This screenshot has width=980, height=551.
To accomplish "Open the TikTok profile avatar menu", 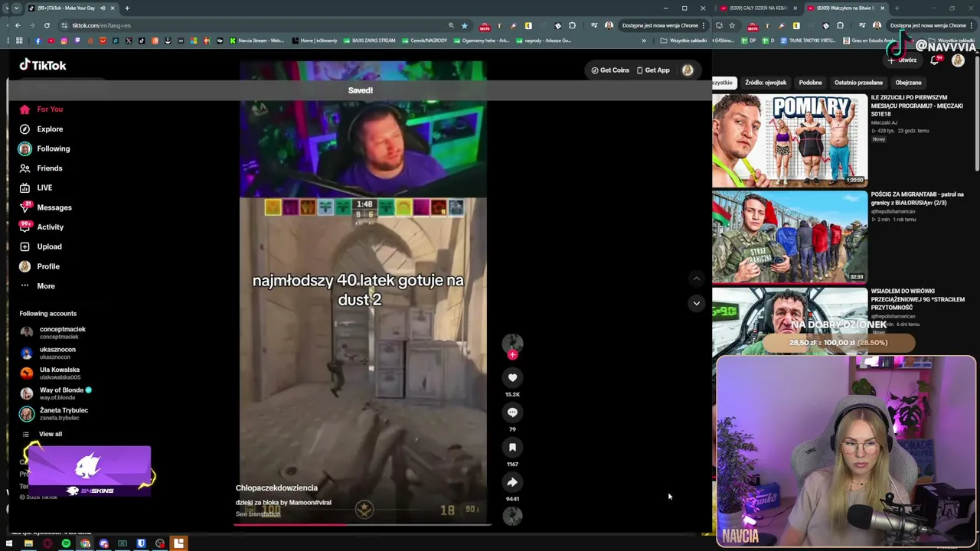I will pos(688,70).
